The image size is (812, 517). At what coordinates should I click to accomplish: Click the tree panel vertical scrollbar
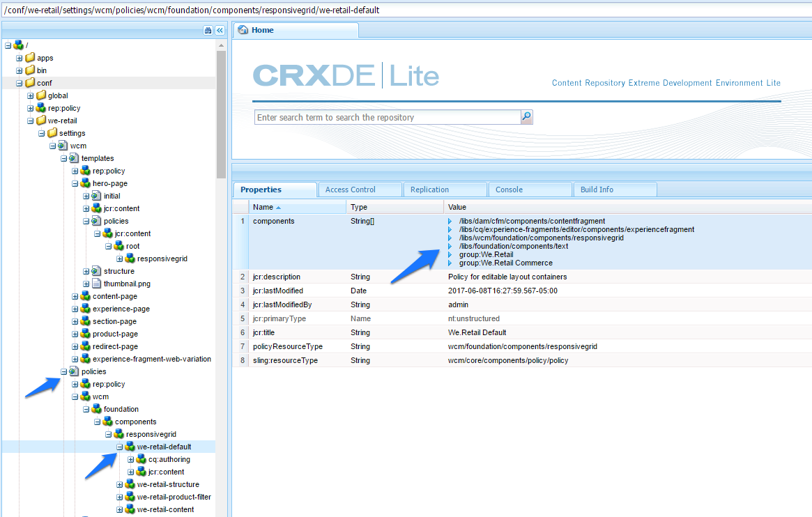[x=221, y=114]
